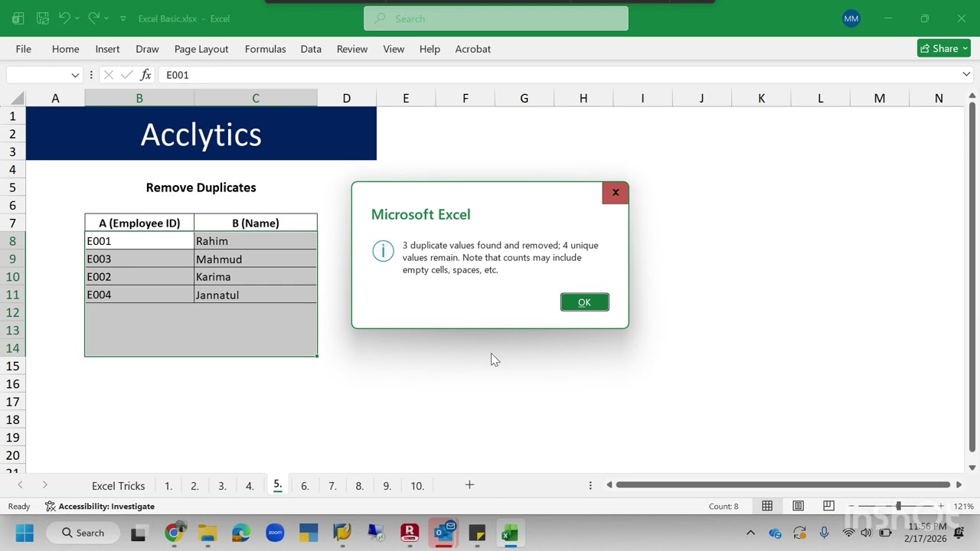This screenshot has width=980, height=551.
Task: Open the MM account profile icon
Action: [851, 18]
